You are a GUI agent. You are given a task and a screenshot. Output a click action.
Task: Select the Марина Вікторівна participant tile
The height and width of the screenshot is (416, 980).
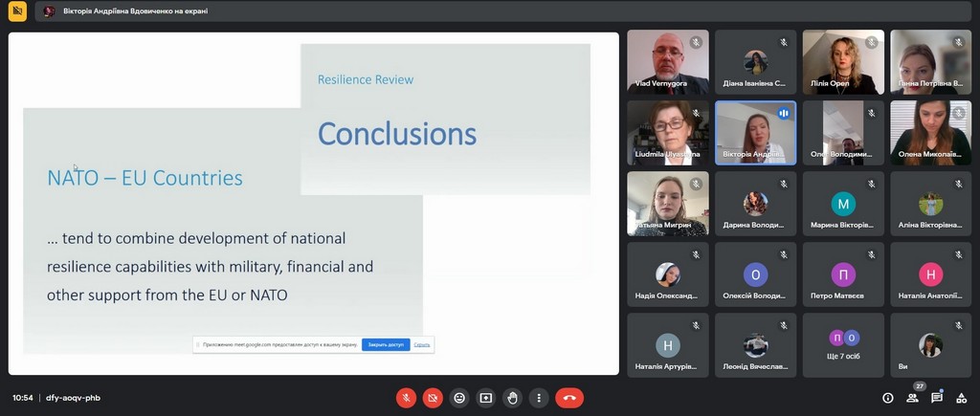coord(843,204)
